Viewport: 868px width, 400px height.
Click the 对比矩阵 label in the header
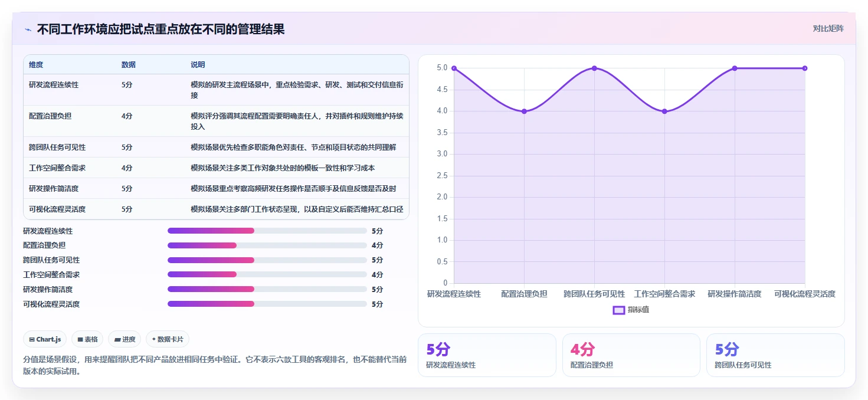[828, 29]
